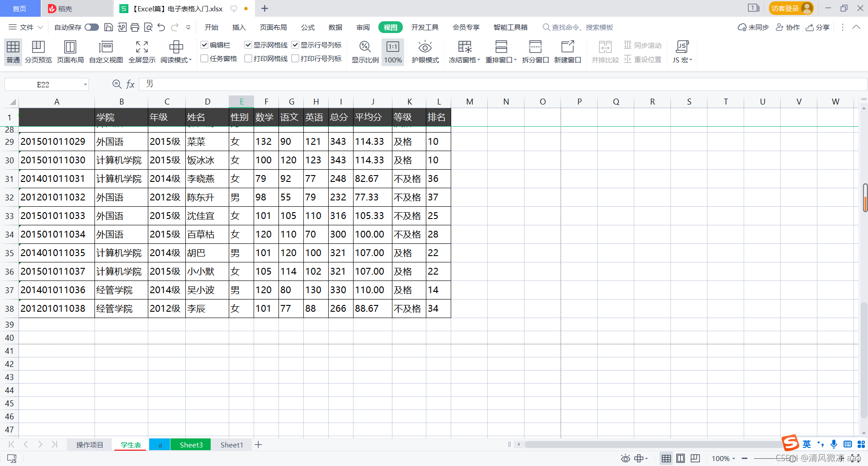
Task: Enable the 任务窗格 task pane checkbox
Action: tap(204, 58)
